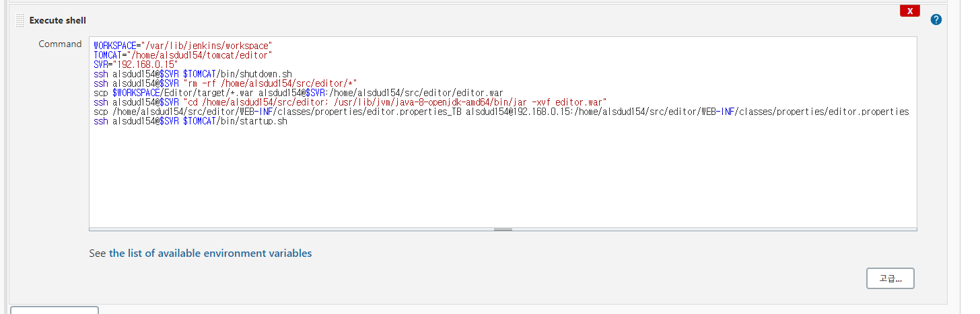Image resolution: width=980 pixels, height=314 pixels.
Task: Open the list of available environment variables
Action: point(210,253)
